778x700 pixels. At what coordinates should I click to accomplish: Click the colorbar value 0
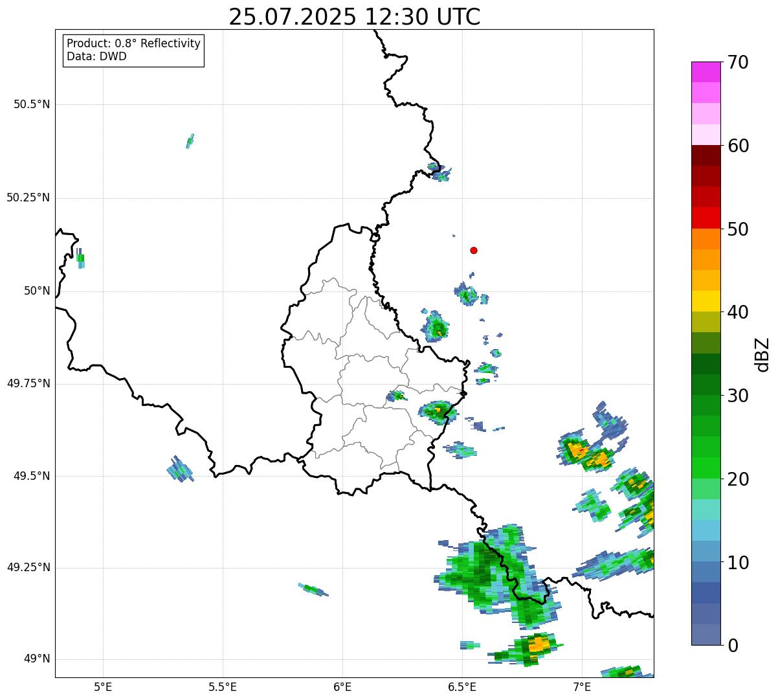point(733,646)
